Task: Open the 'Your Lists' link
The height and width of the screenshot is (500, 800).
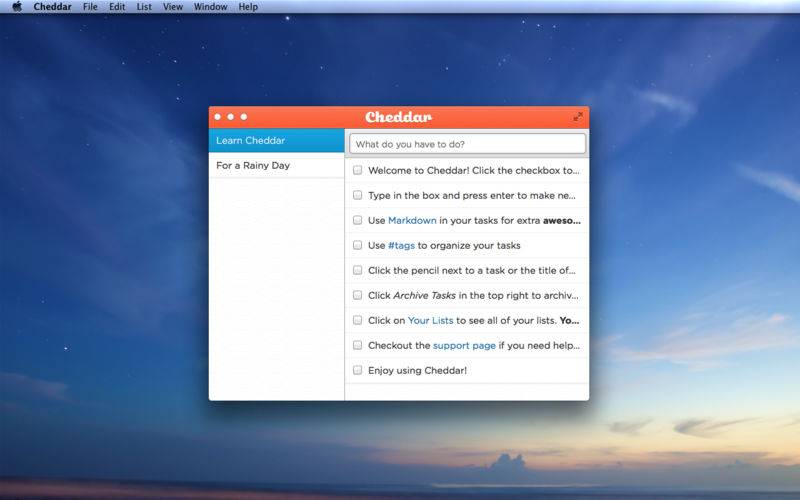Action: (430, 320)
